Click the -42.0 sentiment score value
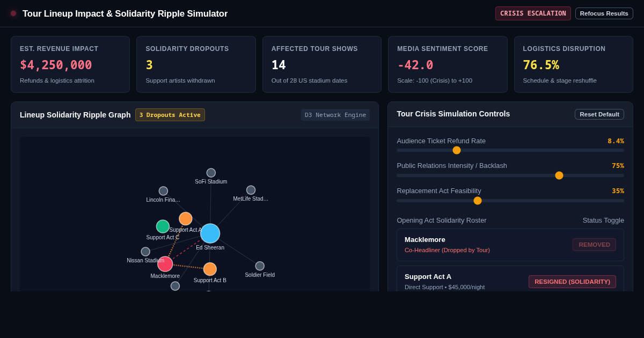This screenshot has width=644, height=338. point(415,65)
